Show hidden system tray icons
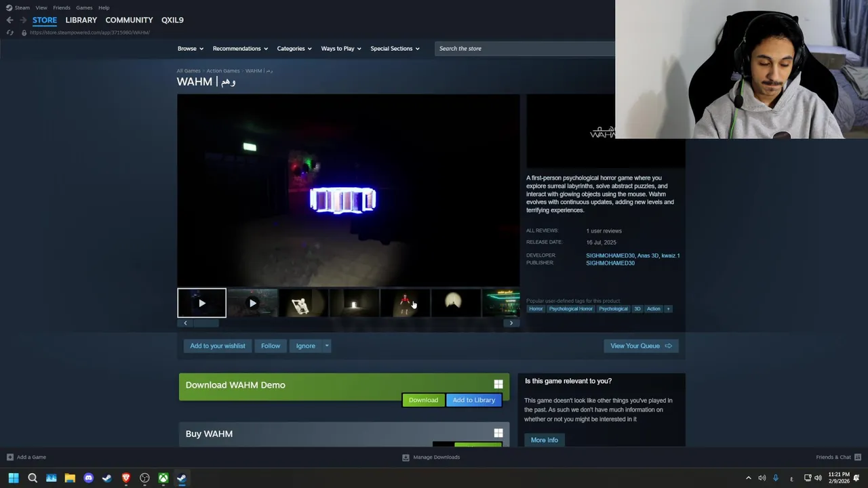The width and height of the screenshot is (868, 488). click(x=748, y=479)
